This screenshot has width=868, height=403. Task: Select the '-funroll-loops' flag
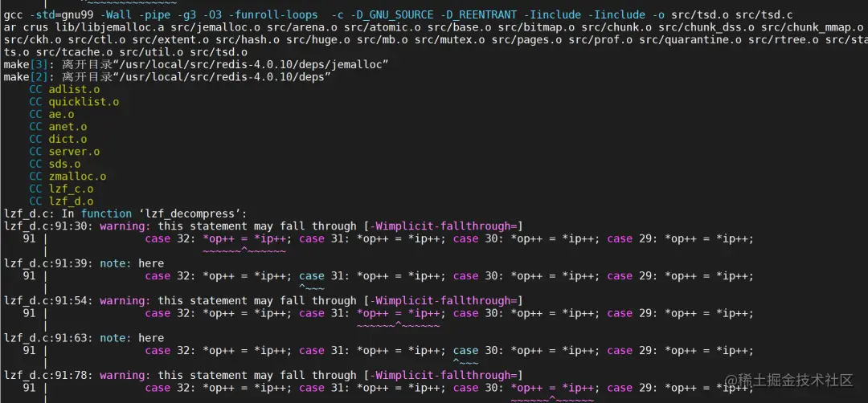273,14
